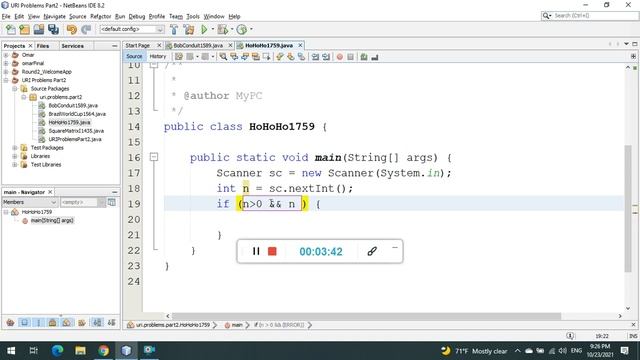Click the Clean and Build Project icon
The width and height of the screenshot is (640, 360).
tap(189, 29)
